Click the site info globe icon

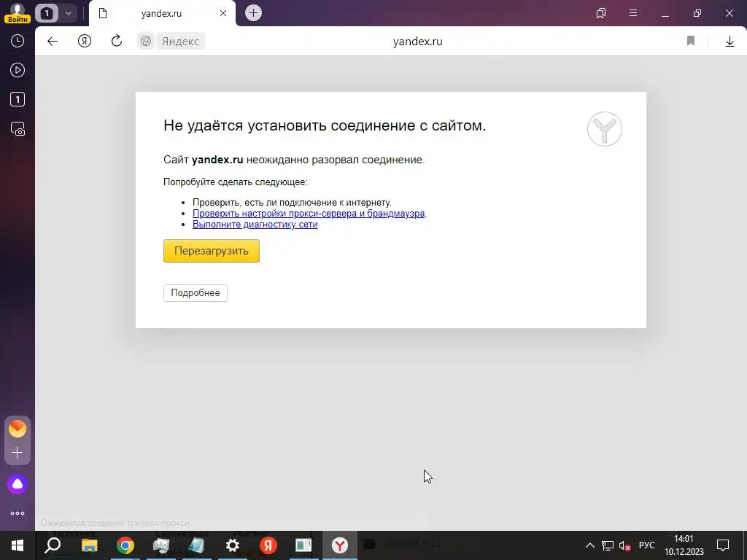click(x=146, y=42)
